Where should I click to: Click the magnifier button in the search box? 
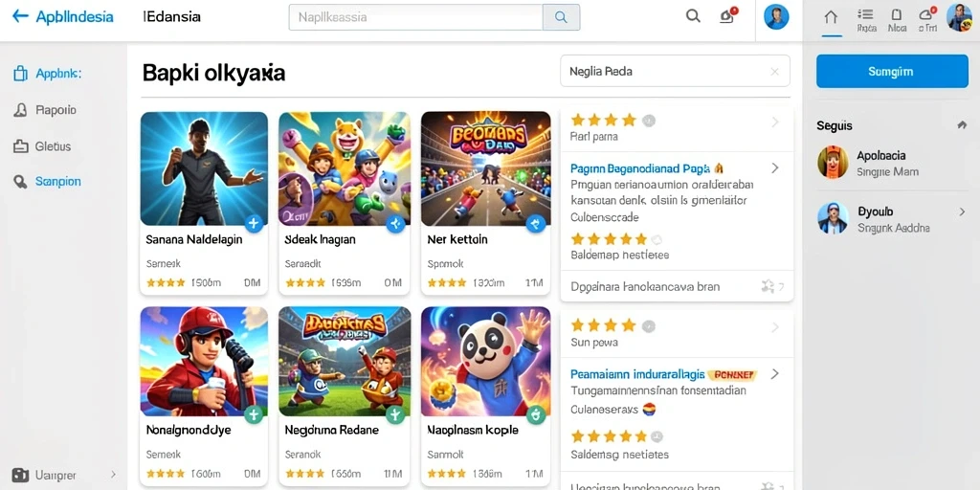[561, 17]
